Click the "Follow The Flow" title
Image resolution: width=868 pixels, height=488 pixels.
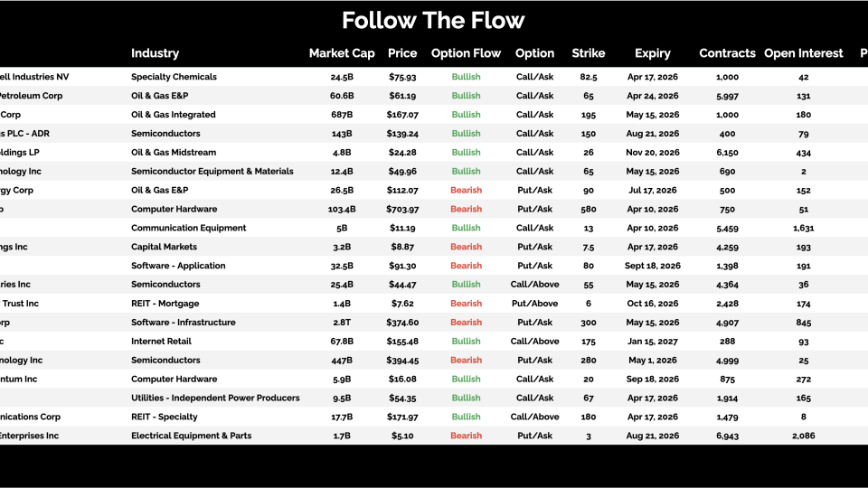click(434, 21)
